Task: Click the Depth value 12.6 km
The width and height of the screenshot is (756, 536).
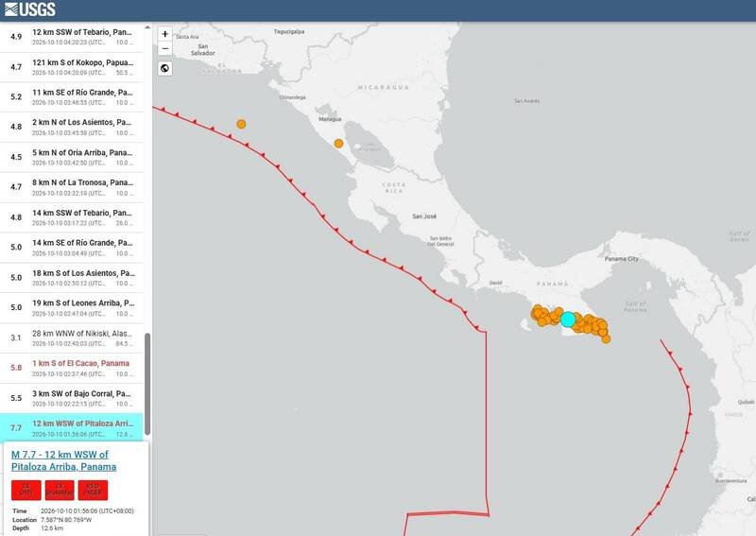Action: click(x=52, y=528)
